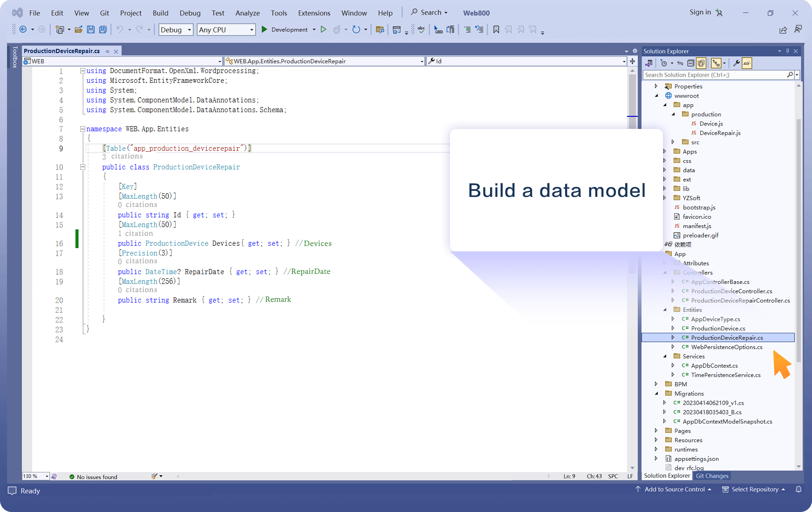The height and width of the screenshot is (512, 812).
Task: Click the Undo arrow icon
Action: (x=120, y=29)
